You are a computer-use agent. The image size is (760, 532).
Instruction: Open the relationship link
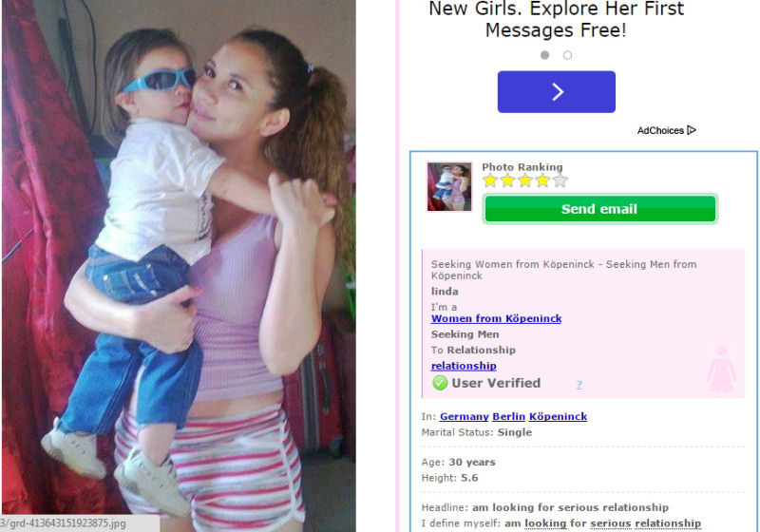point(464,366)
